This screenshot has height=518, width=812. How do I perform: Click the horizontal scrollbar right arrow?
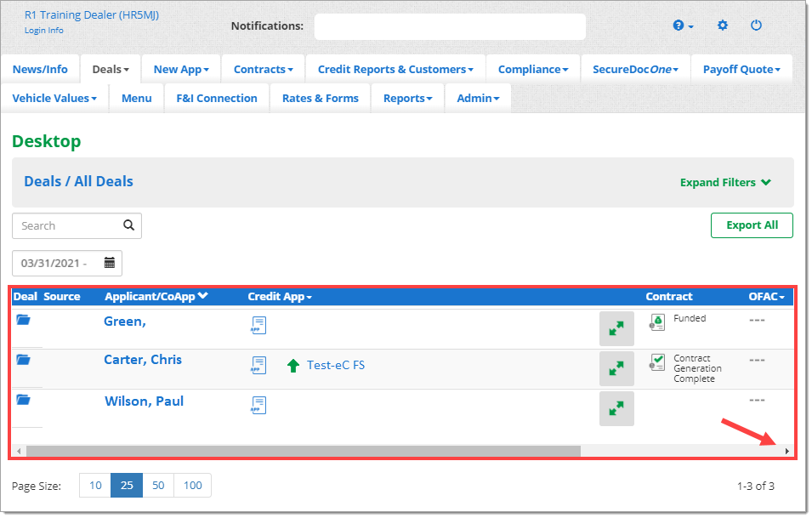(786, 451)
